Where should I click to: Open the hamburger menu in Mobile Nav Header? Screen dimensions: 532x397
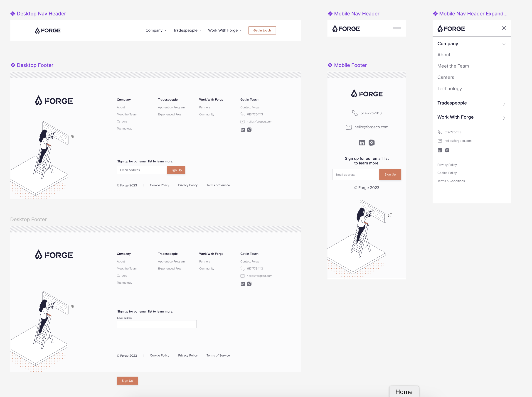[x=397, y=28]
